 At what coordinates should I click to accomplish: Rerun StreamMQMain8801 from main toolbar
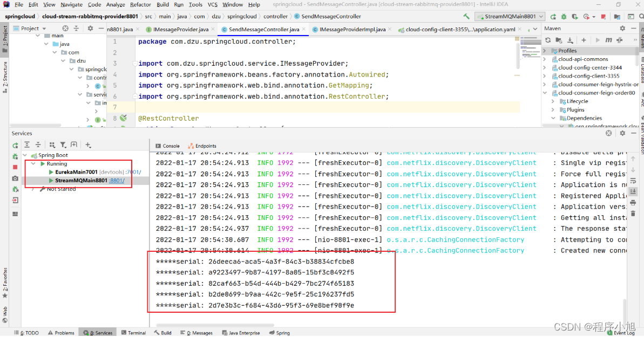click(553, 16)
